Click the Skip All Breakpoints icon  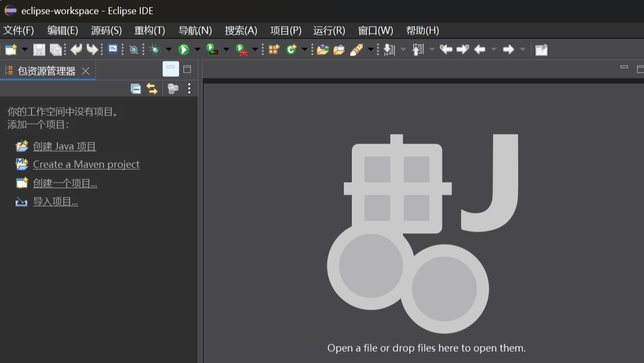tap(133, 50)
